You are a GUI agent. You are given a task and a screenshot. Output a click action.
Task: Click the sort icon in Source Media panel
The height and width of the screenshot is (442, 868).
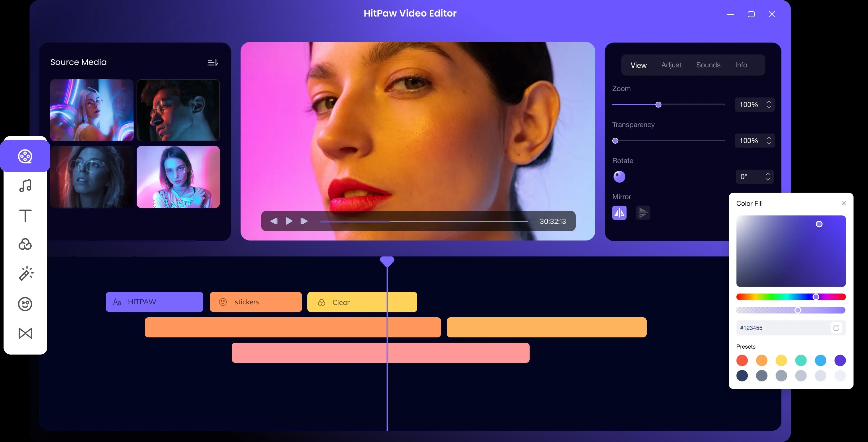(x=212, y=62)
